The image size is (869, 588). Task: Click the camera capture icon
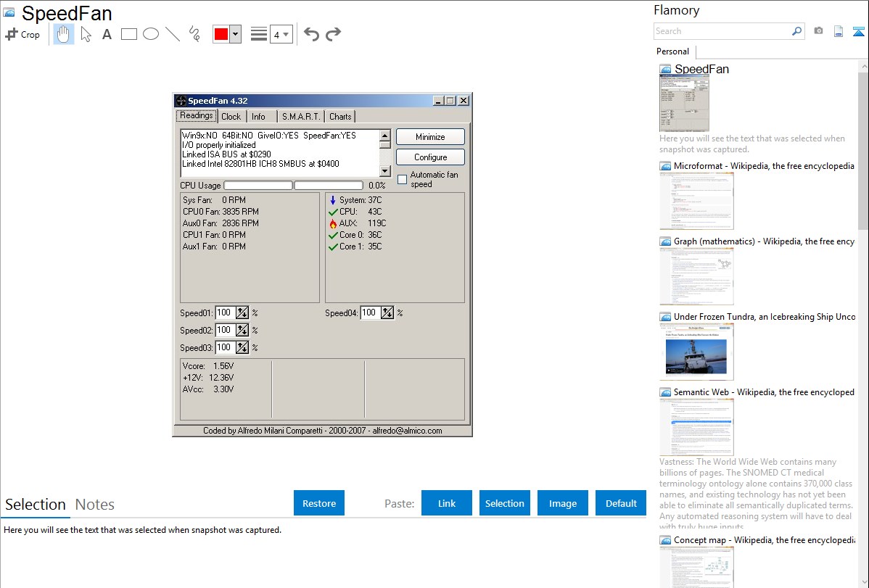pyautogui.click(x=818, y=31)
